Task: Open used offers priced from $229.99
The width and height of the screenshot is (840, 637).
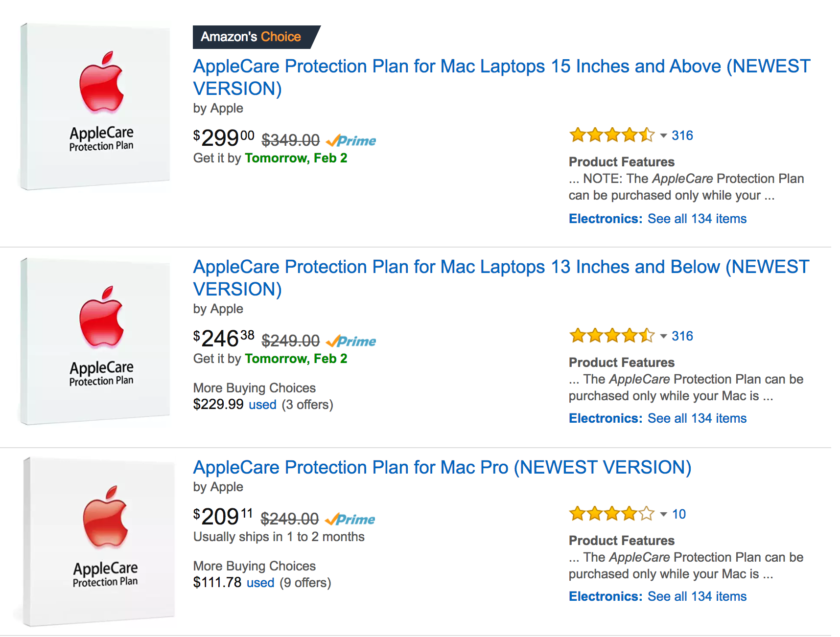Action: 262,405
